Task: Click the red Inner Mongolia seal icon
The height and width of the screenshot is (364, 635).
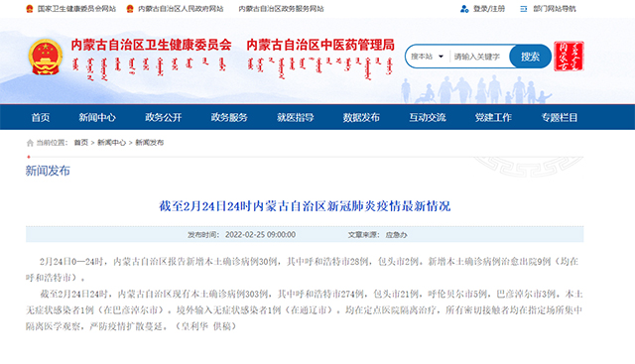Action: coord(569,57)
